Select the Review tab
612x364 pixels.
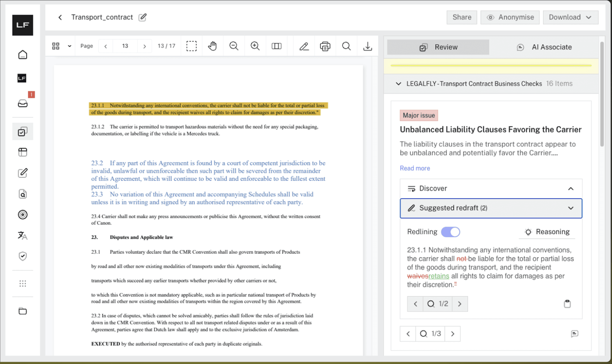pyautogui.click(x=438, y=47)
